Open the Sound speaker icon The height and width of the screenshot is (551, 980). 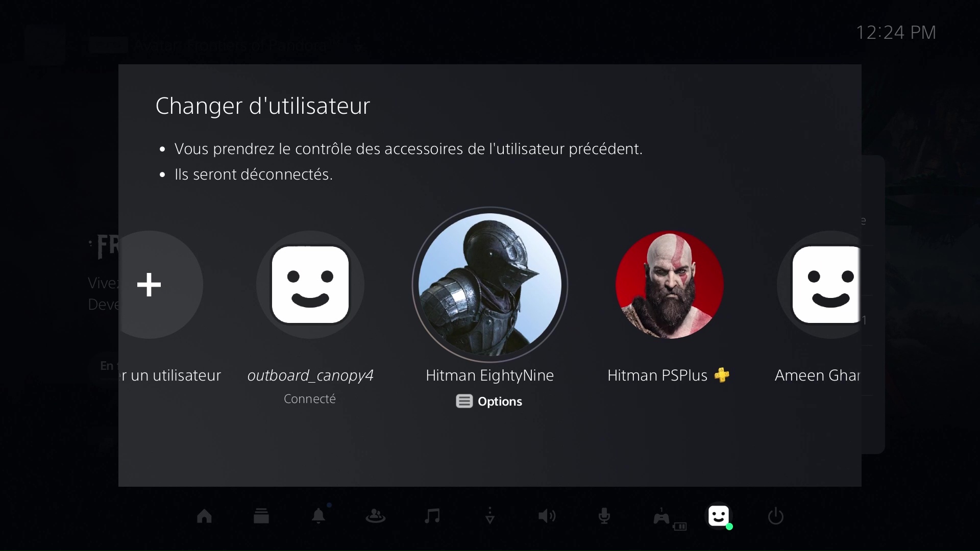pos(547,516)
